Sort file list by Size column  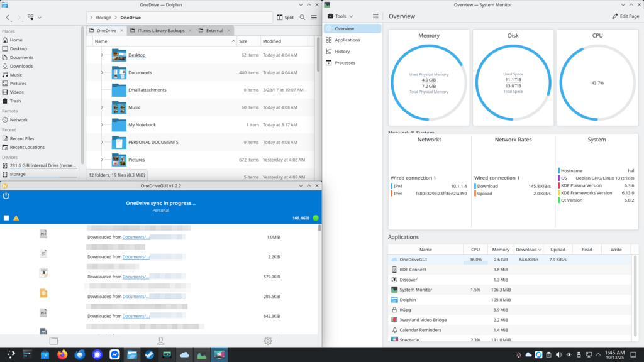point(248,41)
